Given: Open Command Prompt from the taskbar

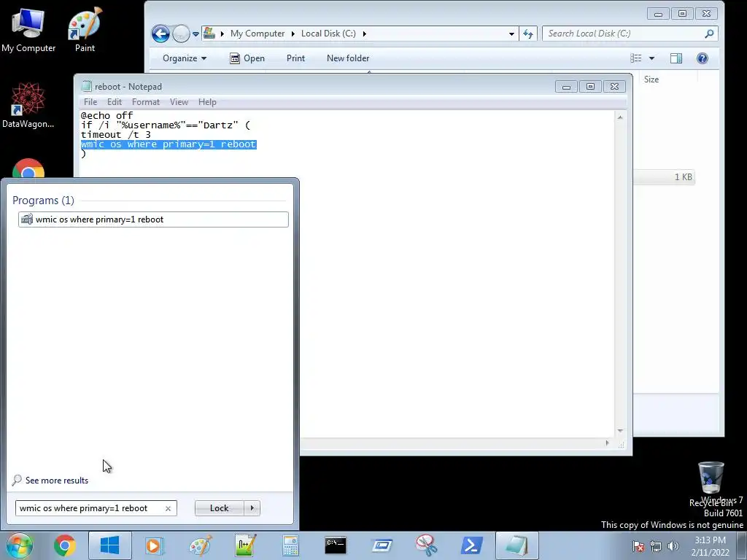Looking at the screenshot, I should [336, 545].
